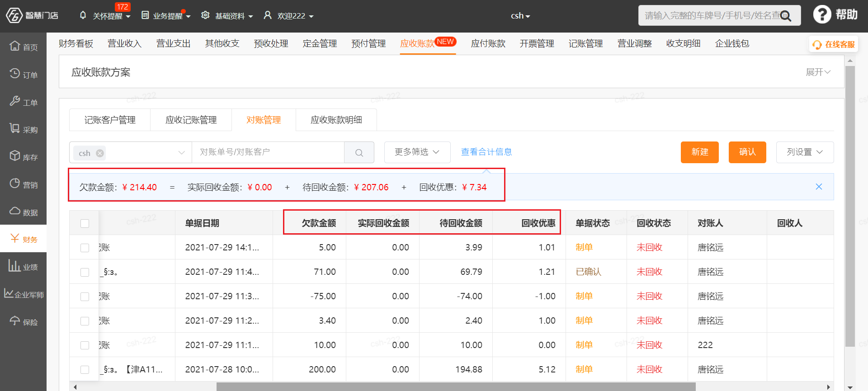The height and width of the screenshot is (391, 868).
Task: Click the horizontal scrollbar thumb below table
Action: (456, 387)
